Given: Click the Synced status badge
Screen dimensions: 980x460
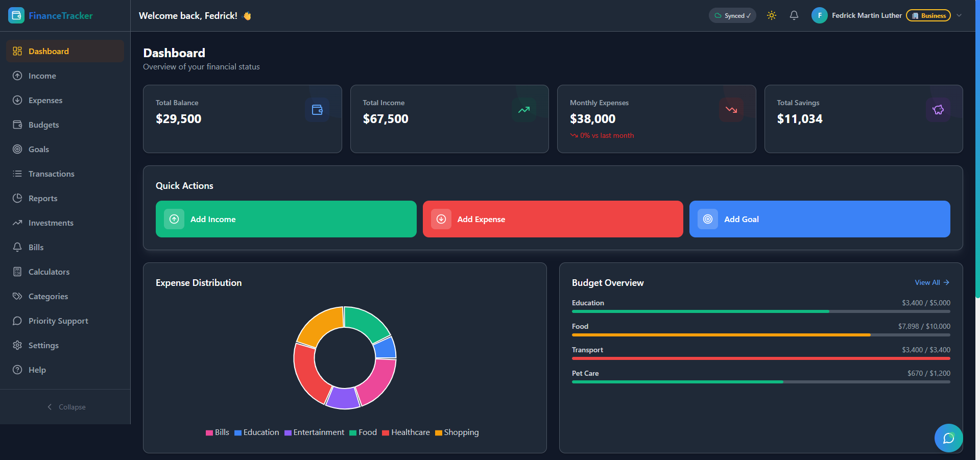Looking at the screenshot, I should pyautogui.click(x=732, y=15).
